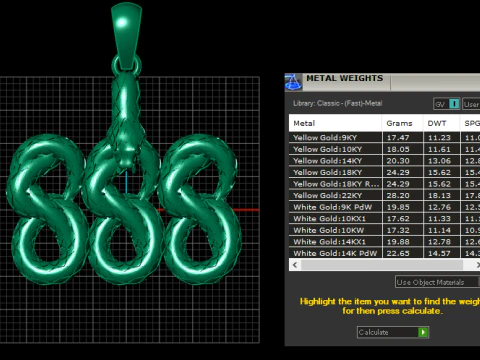Click the 18.05 grams value

point(398,149)
